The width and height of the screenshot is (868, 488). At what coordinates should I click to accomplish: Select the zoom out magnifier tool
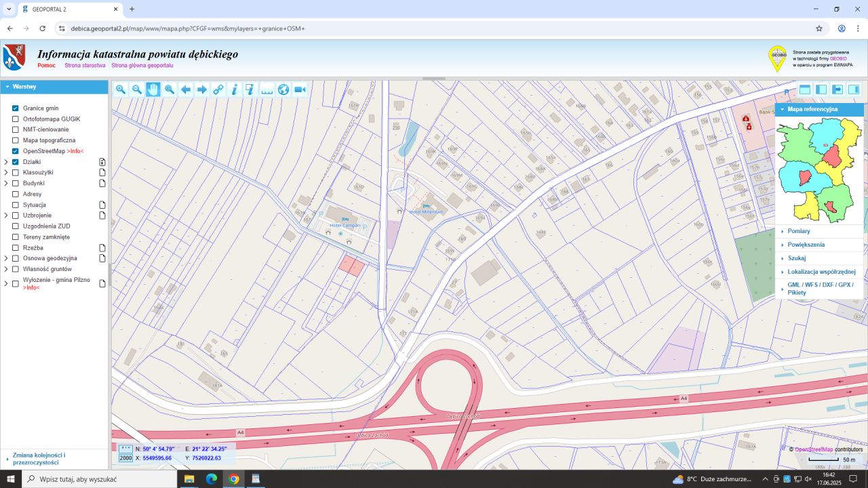point(137,89)
